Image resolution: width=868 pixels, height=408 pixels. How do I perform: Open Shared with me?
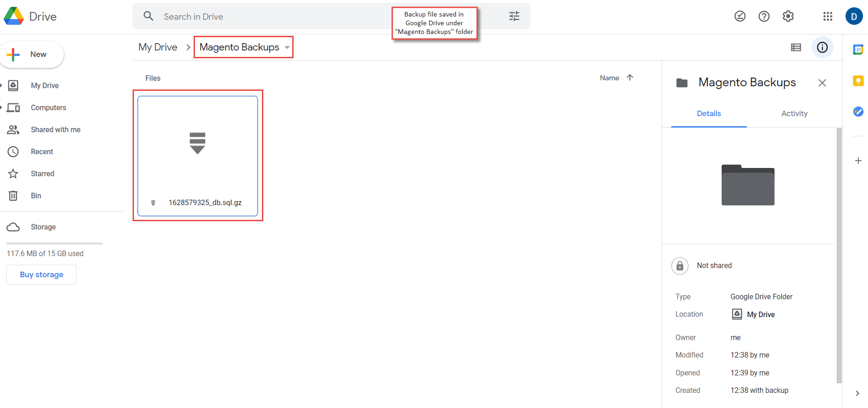(x=56, y=129)
